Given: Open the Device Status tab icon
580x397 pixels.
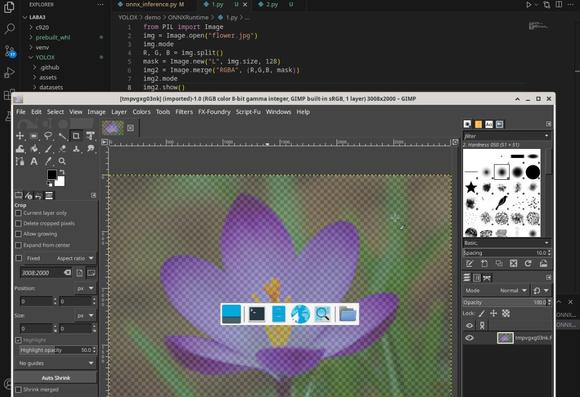Looking at the screenshot, I should point(28,196).
